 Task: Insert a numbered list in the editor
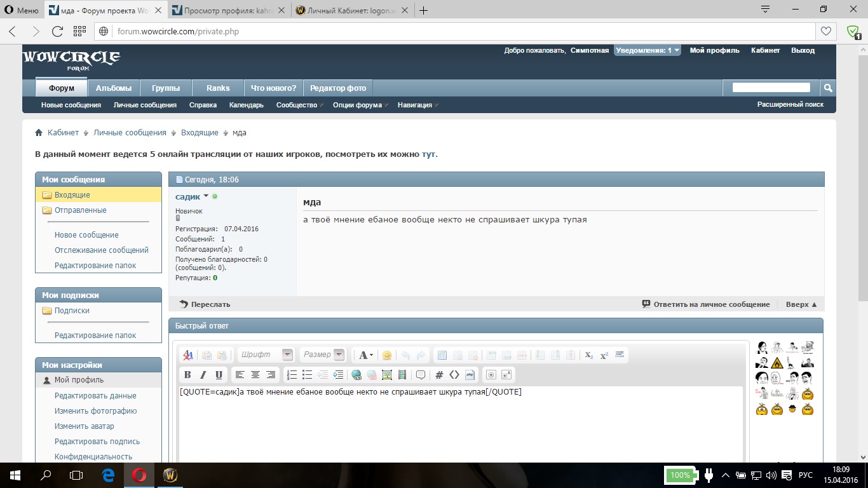coord(292,375)
